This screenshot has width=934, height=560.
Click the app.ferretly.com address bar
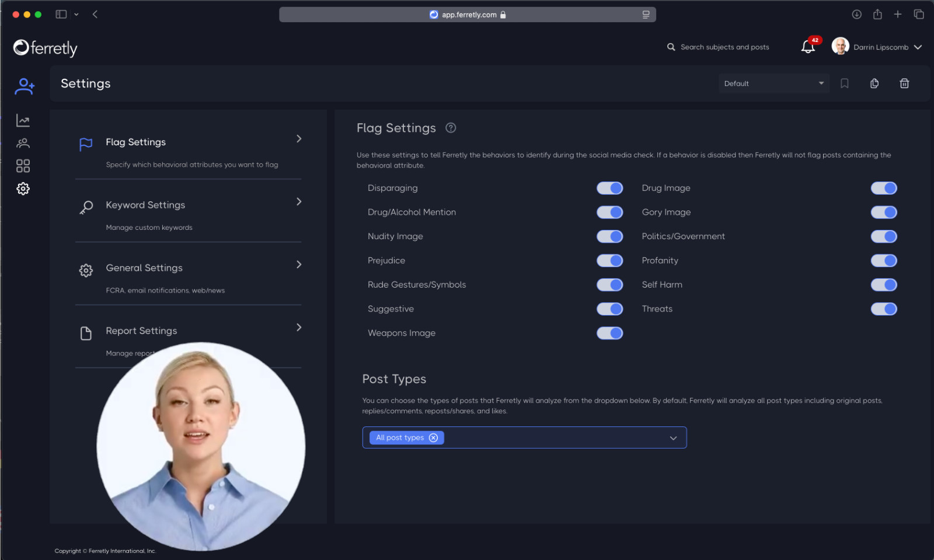(x=467, y=15)
